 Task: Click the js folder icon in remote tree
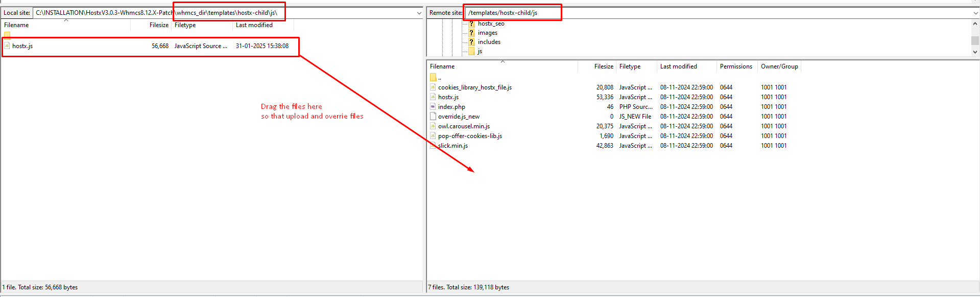tap(471, 51)
